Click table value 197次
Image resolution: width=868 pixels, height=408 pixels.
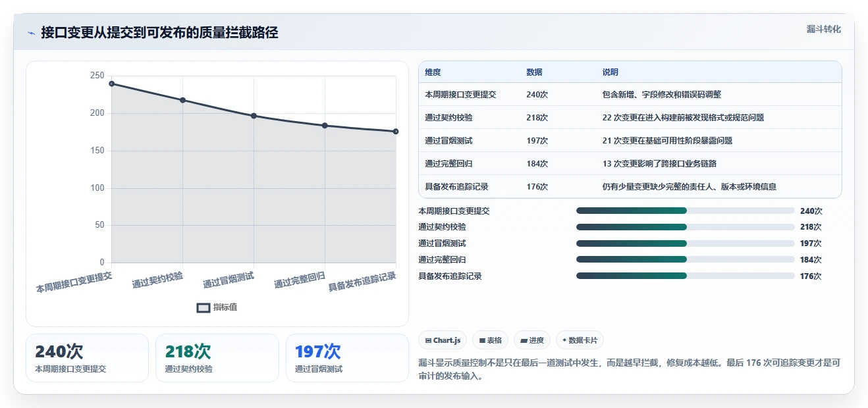coord(537,141)
